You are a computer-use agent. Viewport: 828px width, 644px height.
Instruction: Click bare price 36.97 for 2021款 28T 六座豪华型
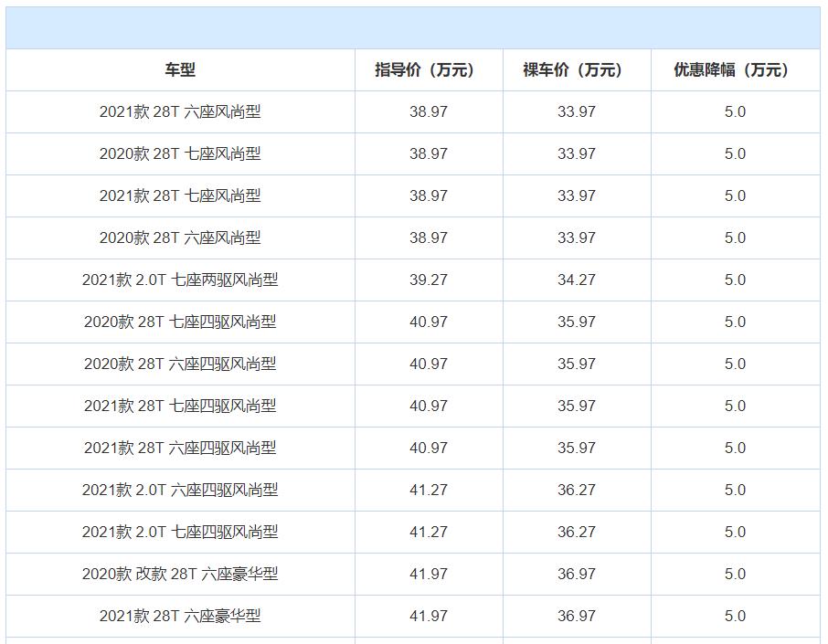(x=577, y=616)
